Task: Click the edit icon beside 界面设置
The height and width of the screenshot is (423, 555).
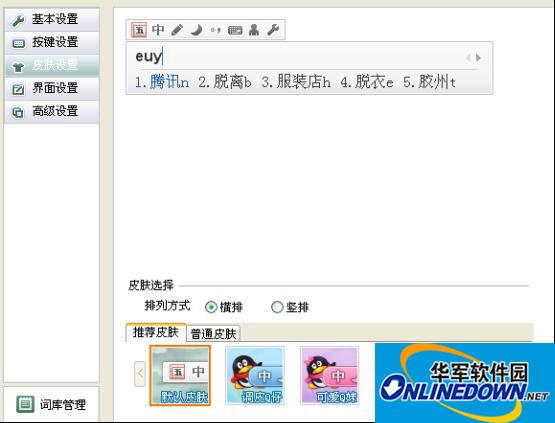Action: pos(18,89)
